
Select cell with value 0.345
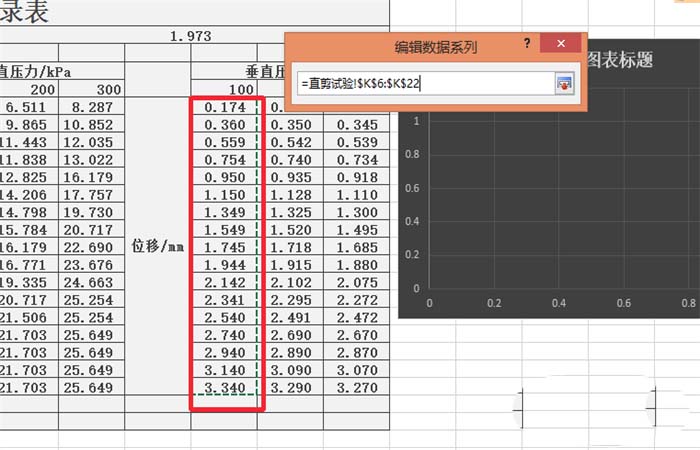356,125
